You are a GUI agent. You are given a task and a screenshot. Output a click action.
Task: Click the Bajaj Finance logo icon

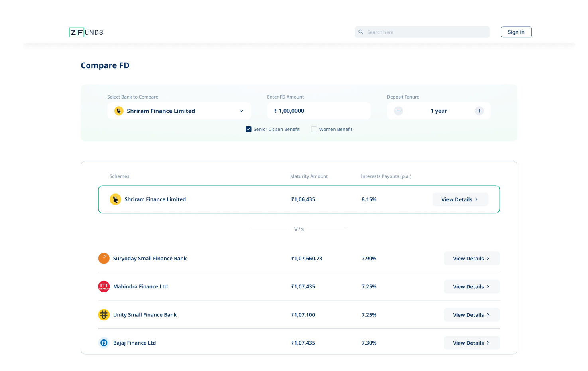point(104,343)
